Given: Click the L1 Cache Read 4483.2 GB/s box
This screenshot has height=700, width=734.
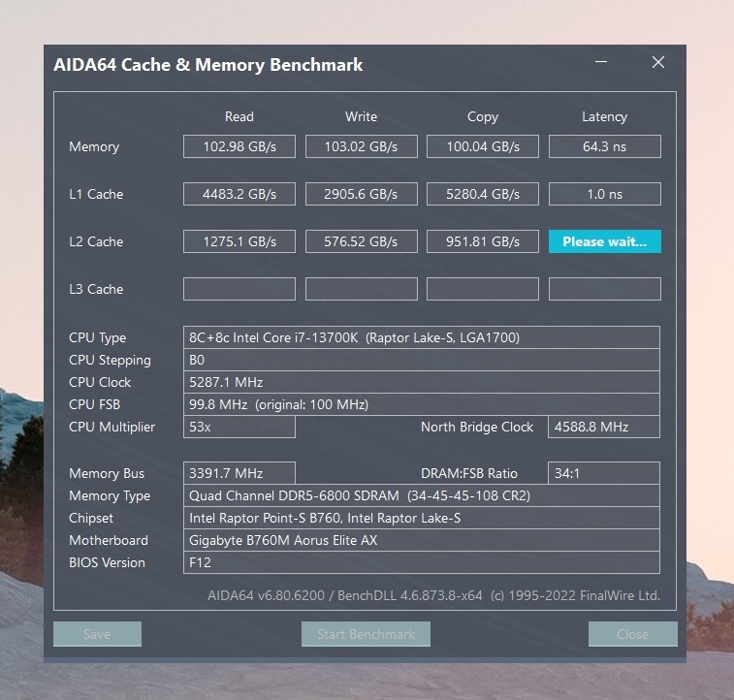Looking at the screenshot, I should [x=239, y=194].
